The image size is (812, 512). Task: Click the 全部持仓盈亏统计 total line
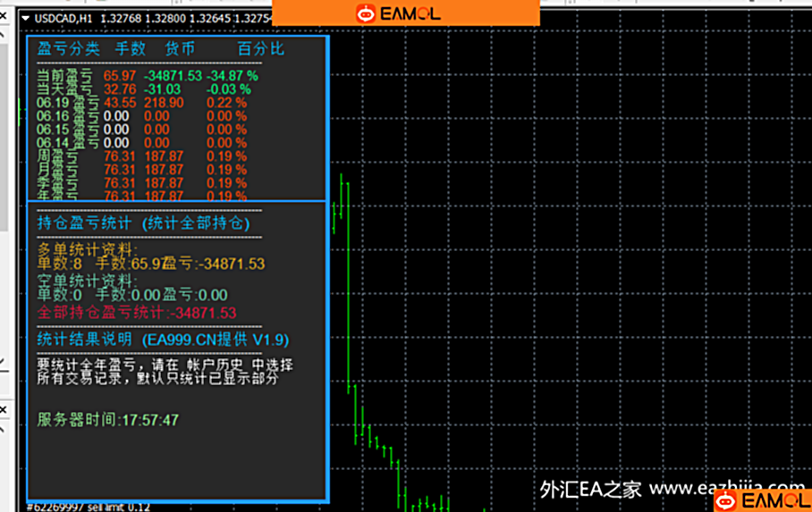(137, 313)
